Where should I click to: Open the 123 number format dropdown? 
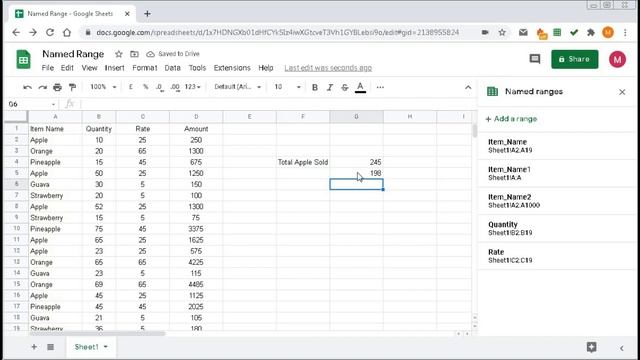pos(192,87)
